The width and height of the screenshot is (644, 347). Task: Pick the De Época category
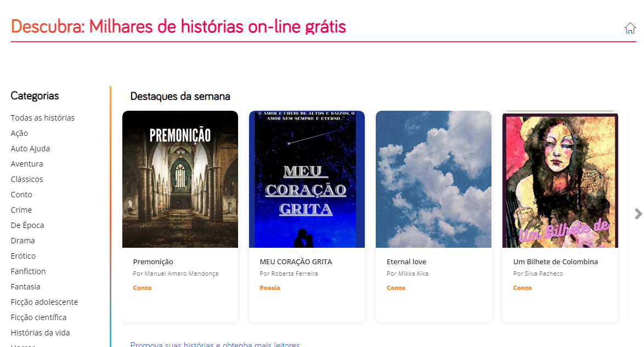[x=27, y=225]
